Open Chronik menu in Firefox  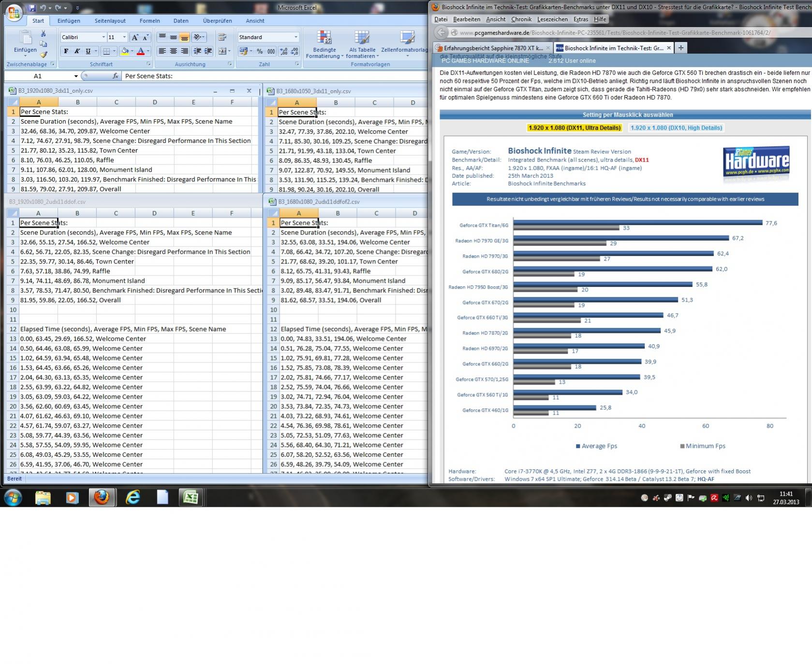click(x=521, y=19)
